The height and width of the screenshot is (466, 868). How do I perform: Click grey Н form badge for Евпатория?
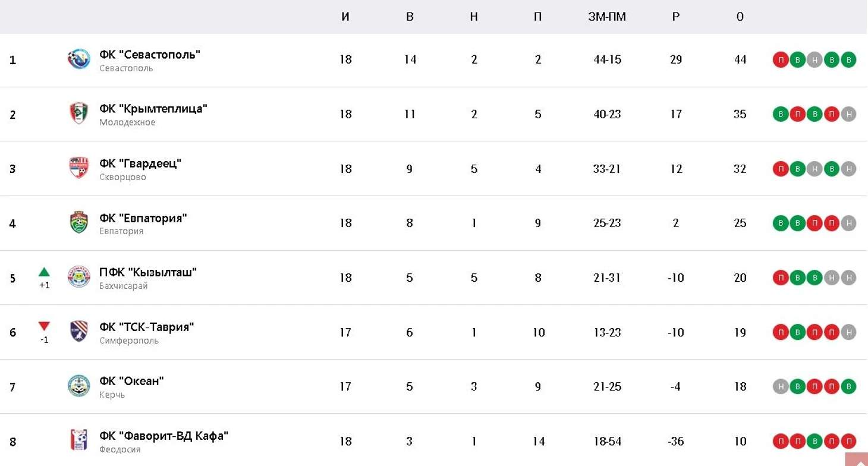[849, 223]
